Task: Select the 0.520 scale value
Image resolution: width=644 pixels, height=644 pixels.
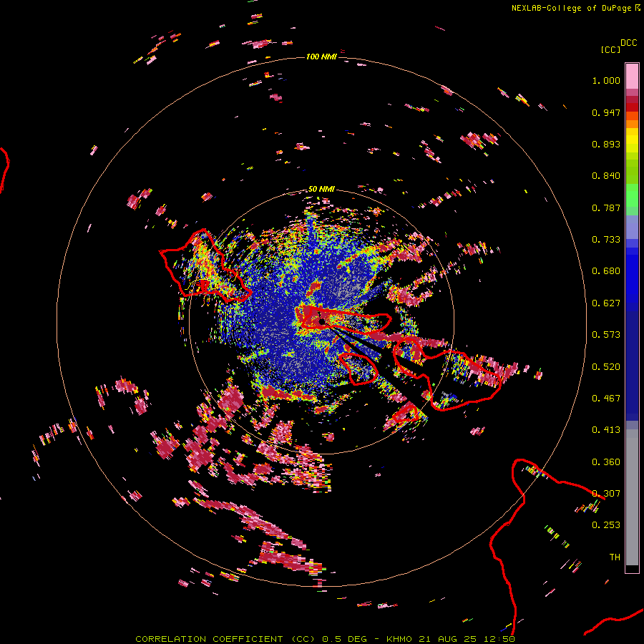Action: [606, 367]
